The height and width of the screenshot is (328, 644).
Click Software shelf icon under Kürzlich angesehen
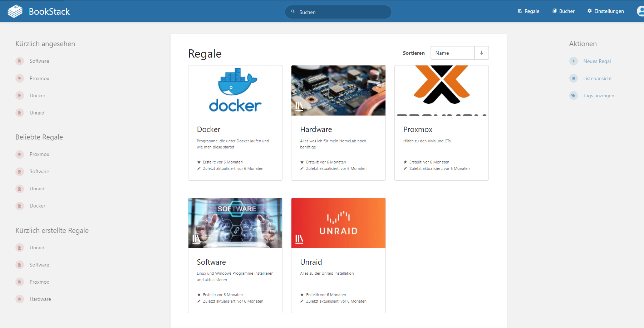[20, 61]
